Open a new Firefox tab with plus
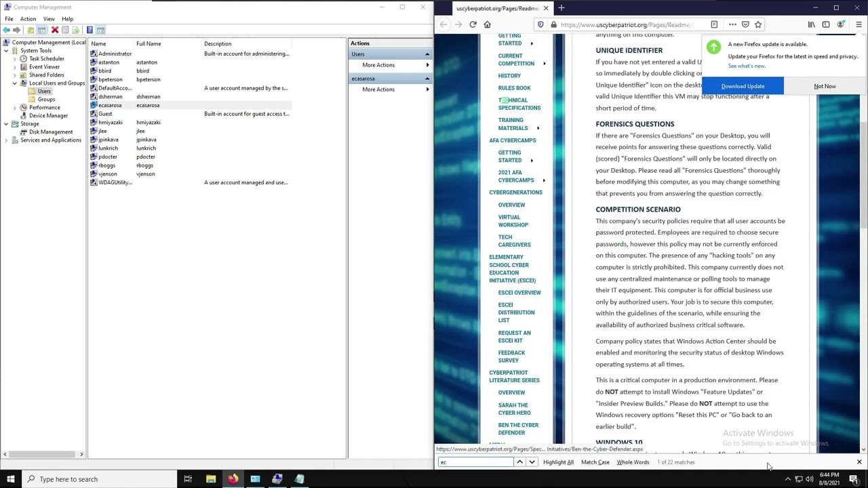 pyautogui.click(x=561, y=8)
